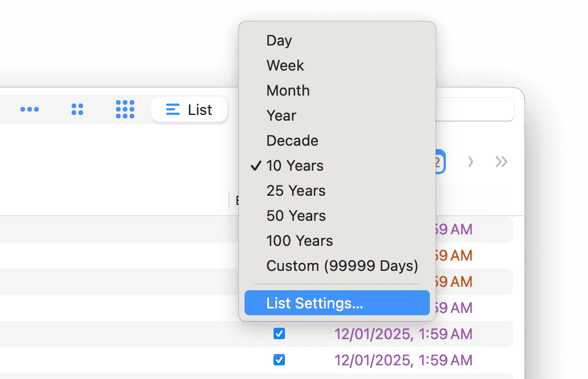Select Decade from the view dropdown
The width and height of the screenshot is (588, 379).
click(x=292, y=141)
